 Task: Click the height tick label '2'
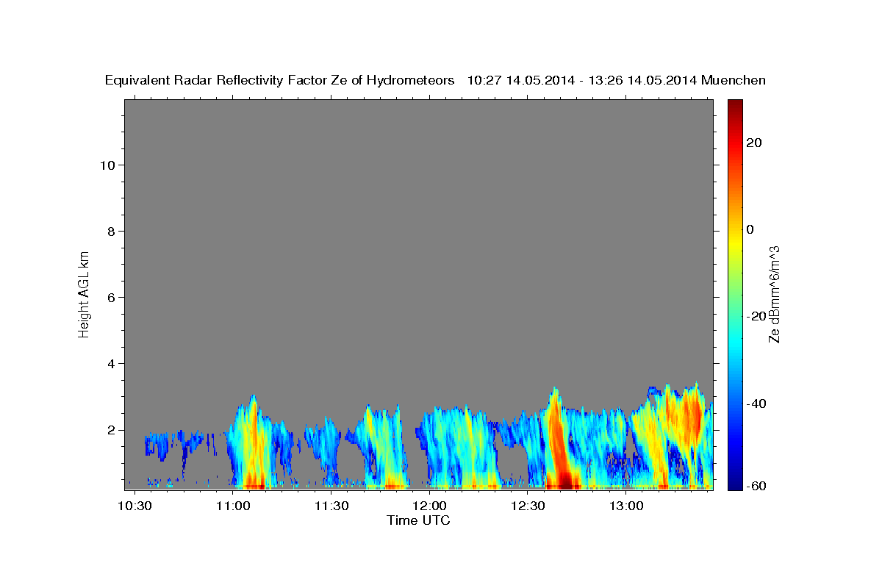(110, 430)
